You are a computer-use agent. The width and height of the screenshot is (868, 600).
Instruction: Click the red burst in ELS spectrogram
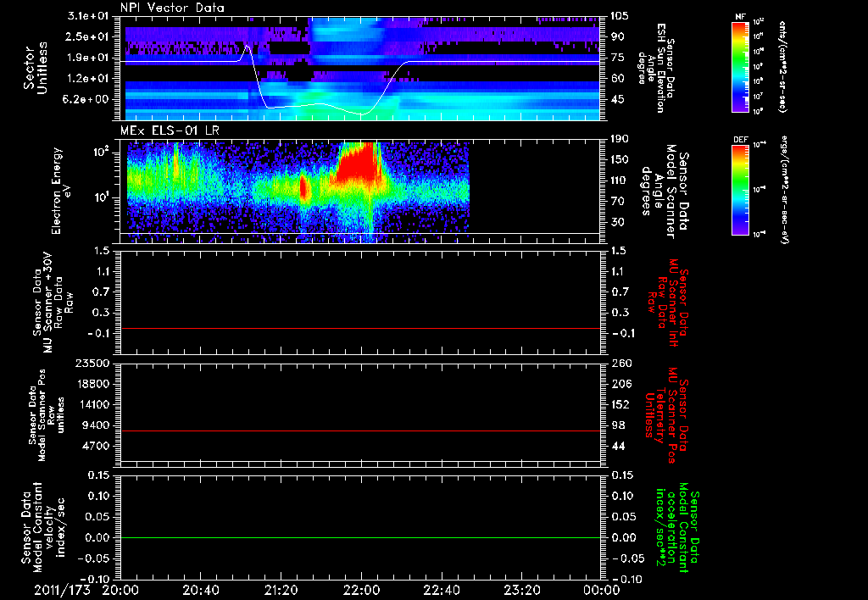(x=357, y=164)
